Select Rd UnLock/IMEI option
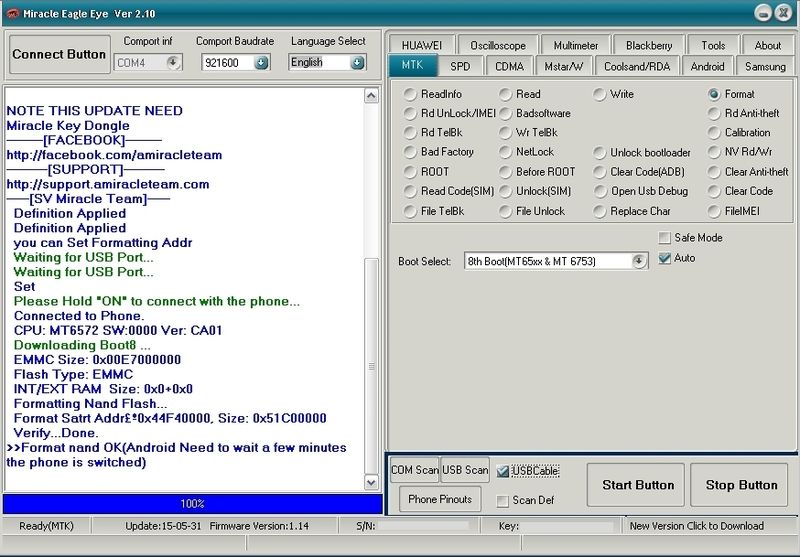The width and height of the screenshot is (800, 557). click(x=449, y=113)
